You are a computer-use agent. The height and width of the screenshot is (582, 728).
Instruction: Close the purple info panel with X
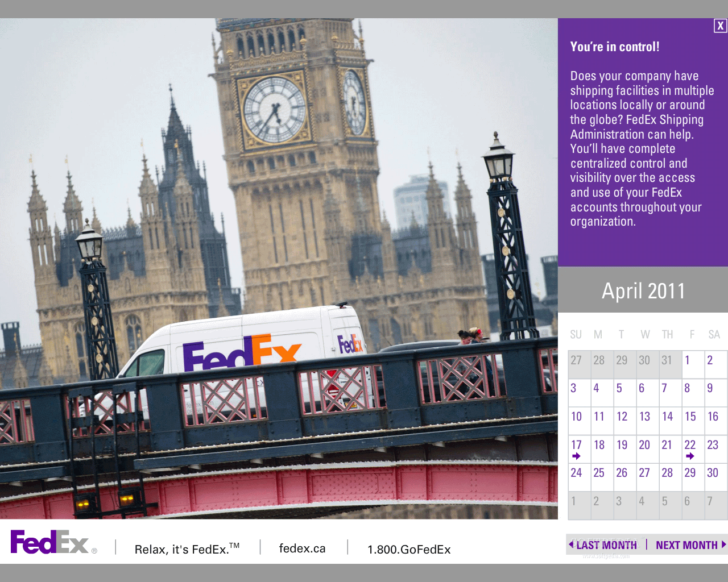(720, 26)
